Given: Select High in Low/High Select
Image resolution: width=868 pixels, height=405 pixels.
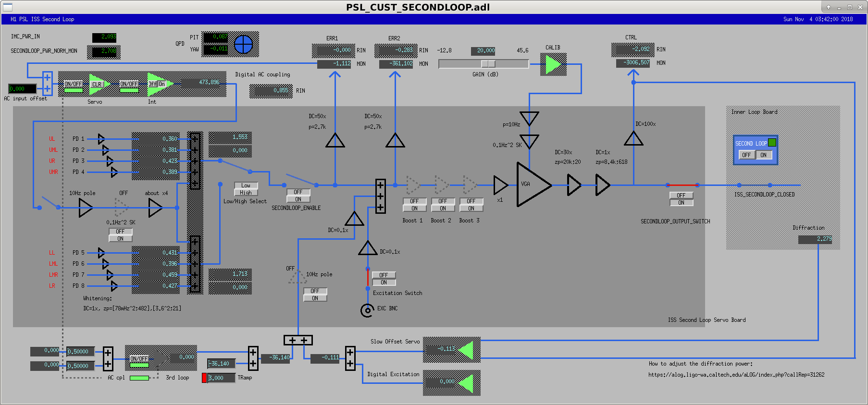Looking at the screenshot, I should pyautogui.click(x=246, y=193).
